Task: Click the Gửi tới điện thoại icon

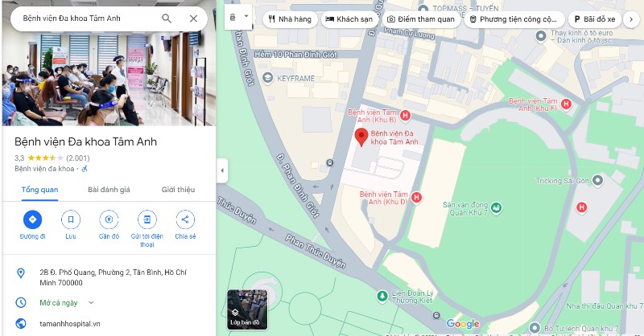Action: (x=147, y=219)
